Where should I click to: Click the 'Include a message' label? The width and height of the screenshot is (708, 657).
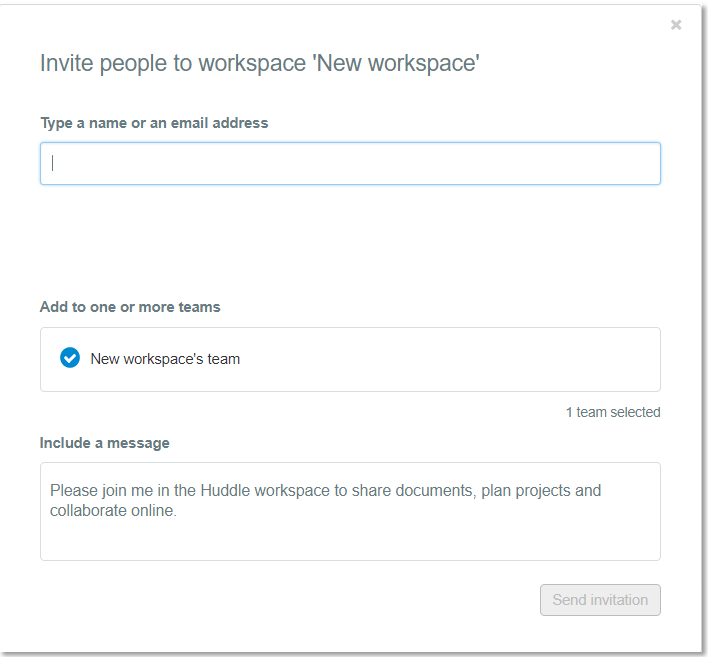point(105,443)
